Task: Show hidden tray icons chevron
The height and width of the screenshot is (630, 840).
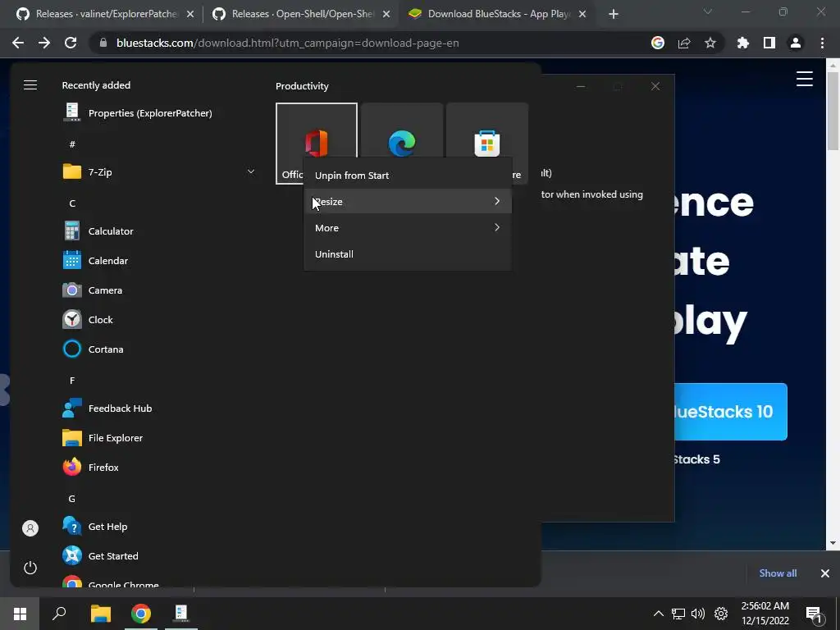Action: pyautogui.click(x=659, y=614)
